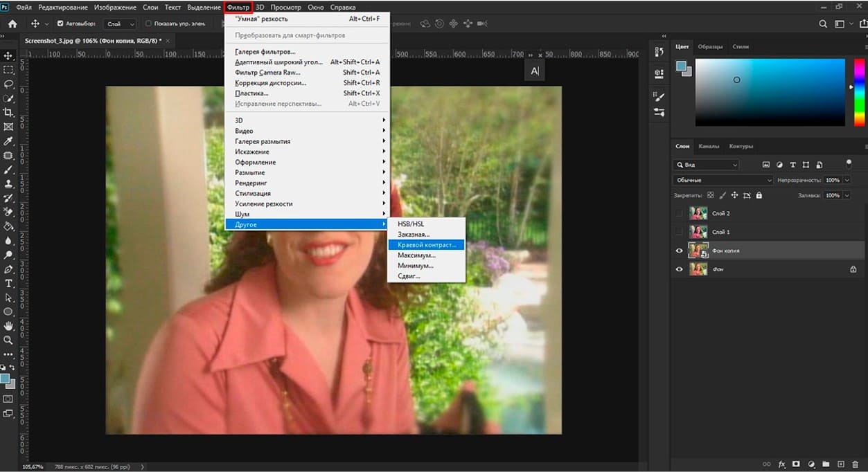The width and height of the screenshot is (868, 472).
Task: Toggle the Автовыбор checkbox
Action: click(x=60, y=24)
